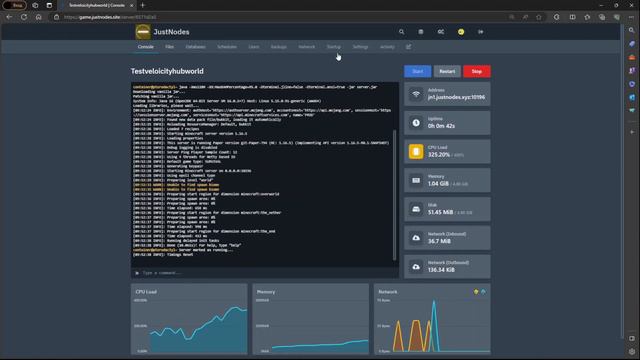Image resolution: width=640 pixels, height=360 pixels.
Task: Click yellow inbound legend icon on Network chart
Action: point(476,292)
